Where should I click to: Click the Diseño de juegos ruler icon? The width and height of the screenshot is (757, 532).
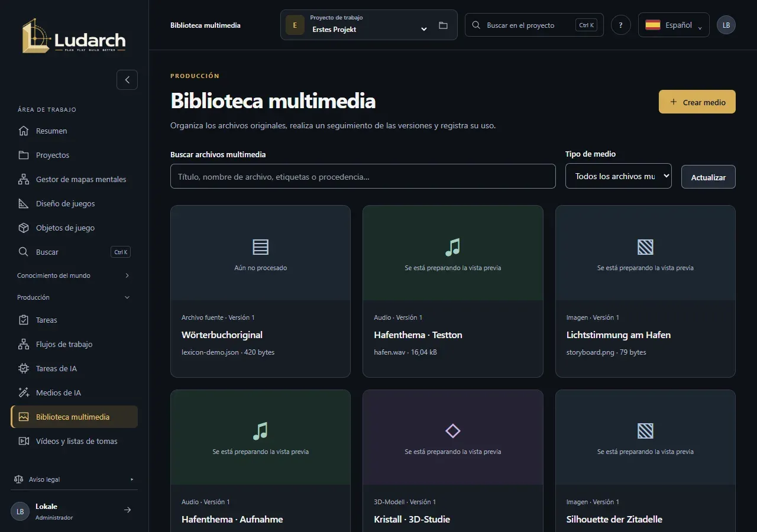pos(24,203)
